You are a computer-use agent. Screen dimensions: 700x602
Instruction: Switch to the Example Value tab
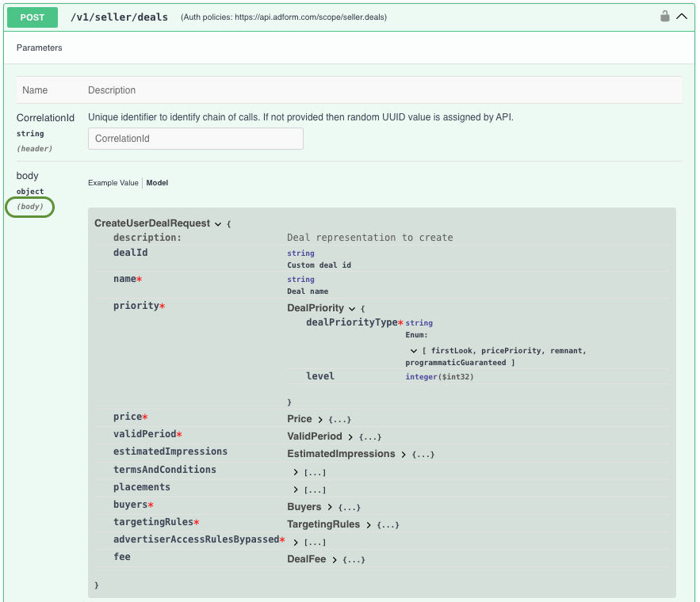tap(113, 183)
